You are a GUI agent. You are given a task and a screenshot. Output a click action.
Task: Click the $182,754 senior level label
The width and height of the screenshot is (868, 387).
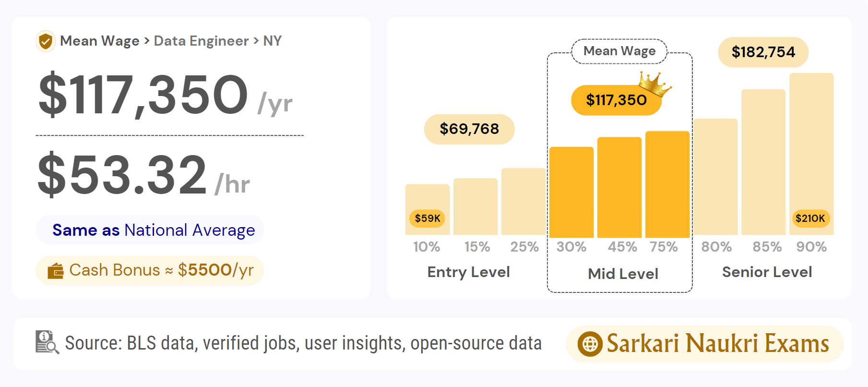pos(763,52)
